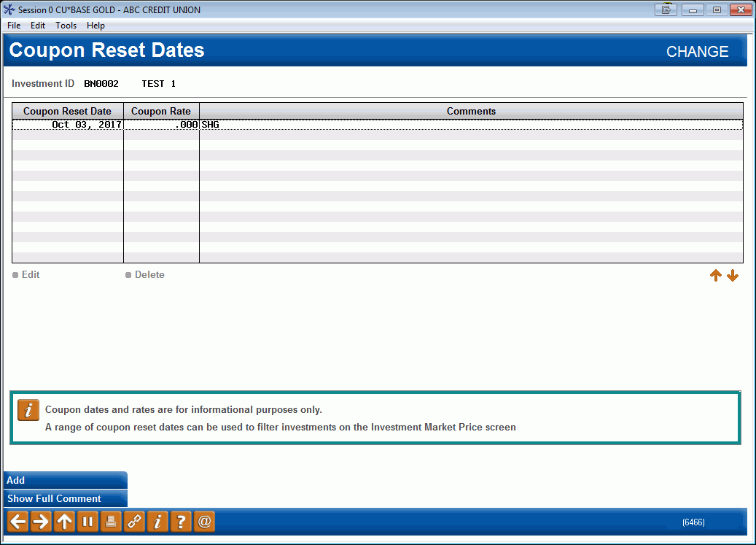
Task: Click the extra window control button left of minimize
Action: pyautogui.click(x=666, y=9)
